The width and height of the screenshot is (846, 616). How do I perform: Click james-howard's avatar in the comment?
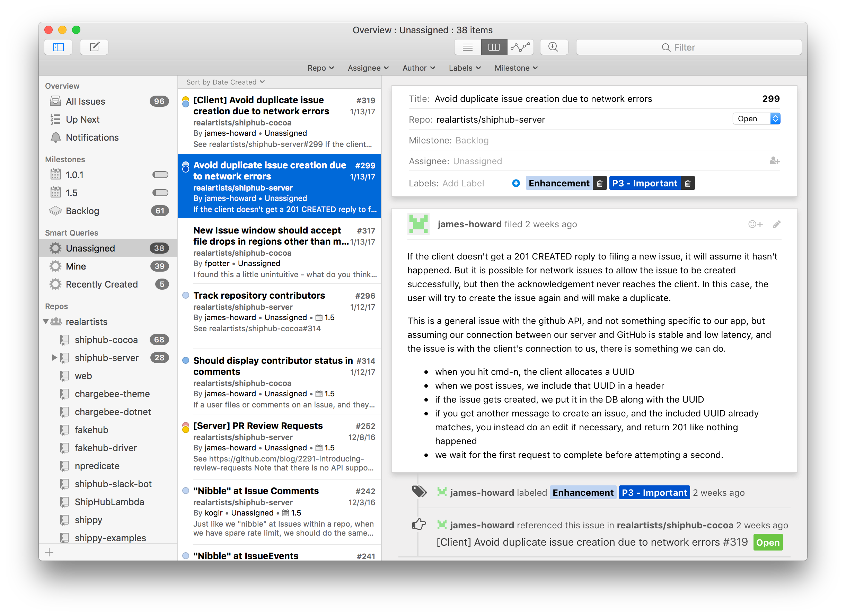tap(418, 224)
